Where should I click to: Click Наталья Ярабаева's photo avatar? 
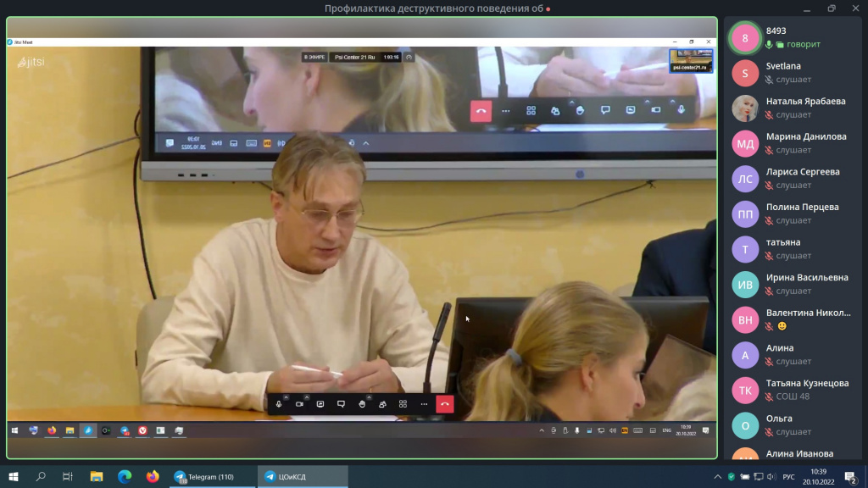[x=745, y=108]
